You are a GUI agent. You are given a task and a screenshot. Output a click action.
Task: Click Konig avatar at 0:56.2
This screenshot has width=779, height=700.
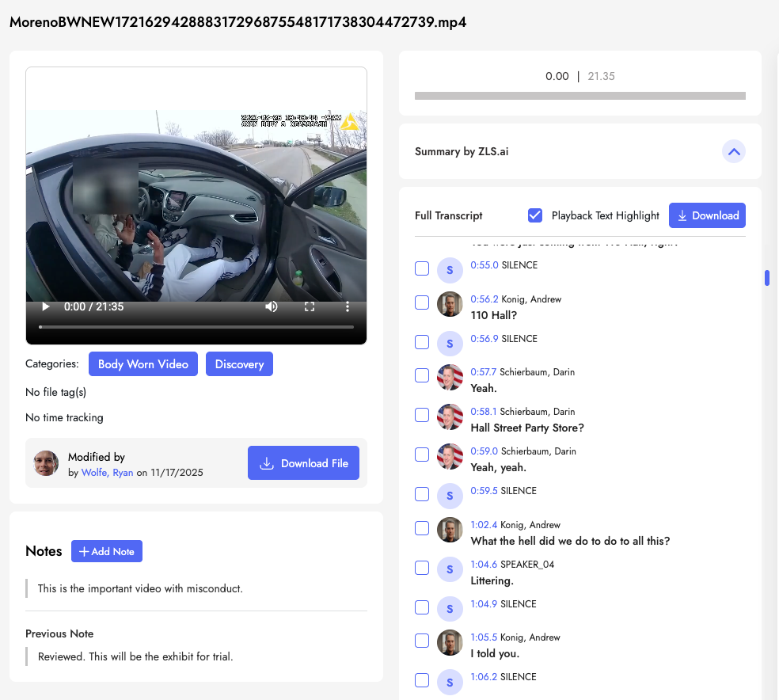click(x=450, y=304)
